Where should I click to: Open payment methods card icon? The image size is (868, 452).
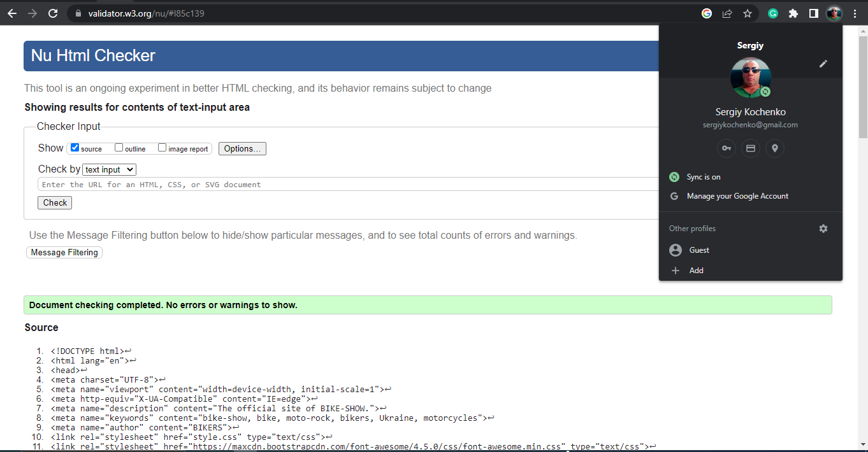751,148
